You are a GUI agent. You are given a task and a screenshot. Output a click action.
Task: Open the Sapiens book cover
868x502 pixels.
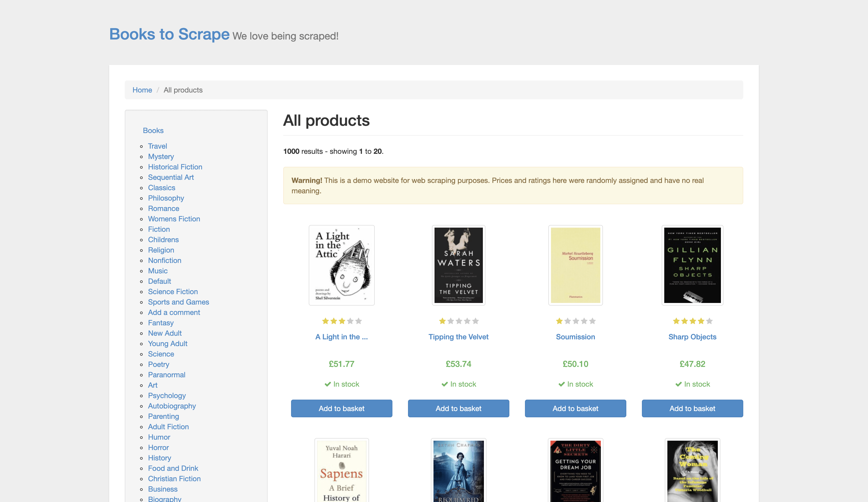click(342, 470)
